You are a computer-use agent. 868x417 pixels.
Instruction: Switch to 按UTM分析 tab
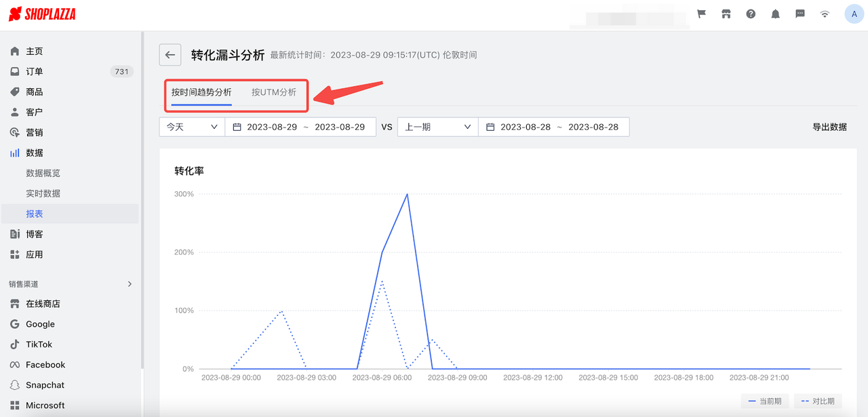pyautogui.click(x=274, y=92)
